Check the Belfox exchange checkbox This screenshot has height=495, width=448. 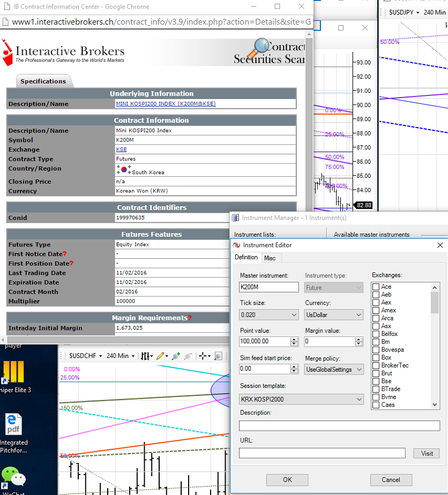point(376,334)
